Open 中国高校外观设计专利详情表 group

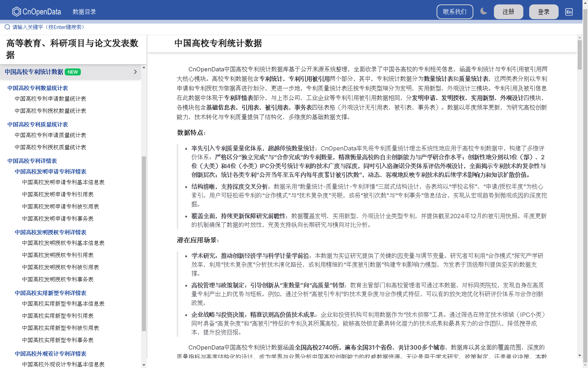pos(51,354)
